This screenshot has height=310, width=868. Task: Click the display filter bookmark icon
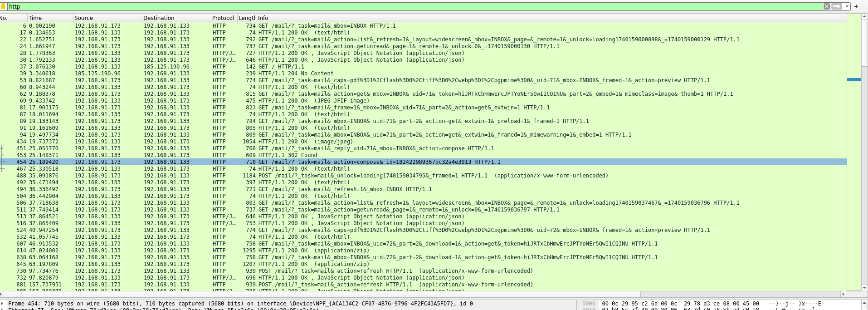tap(3, 6)
